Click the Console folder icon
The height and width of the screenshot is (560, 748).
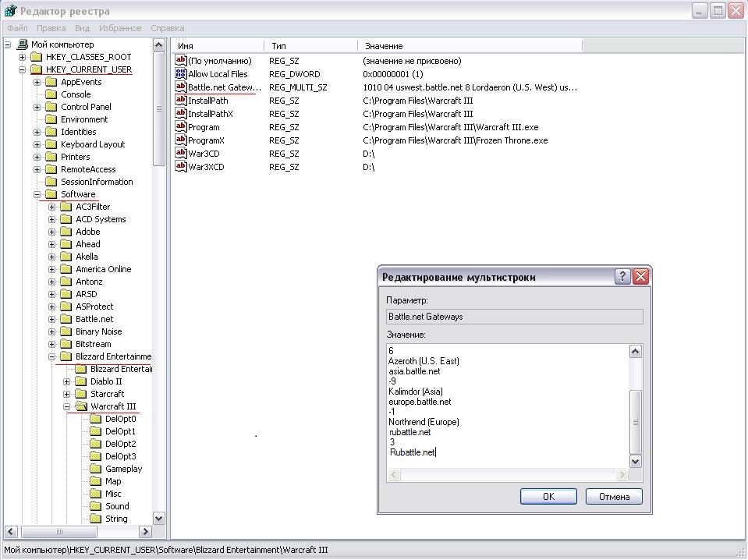click(x=51, y=94)
